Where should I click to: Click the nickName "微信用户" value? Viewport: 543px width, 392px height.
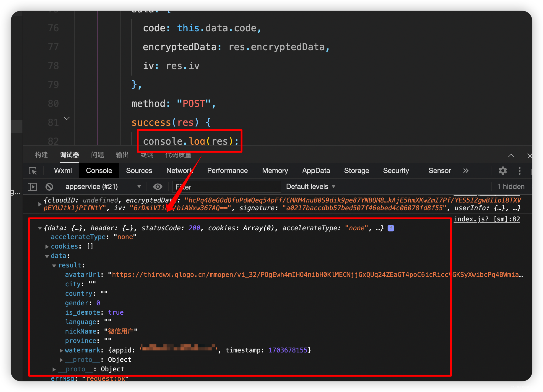click(x=121, y=331)
